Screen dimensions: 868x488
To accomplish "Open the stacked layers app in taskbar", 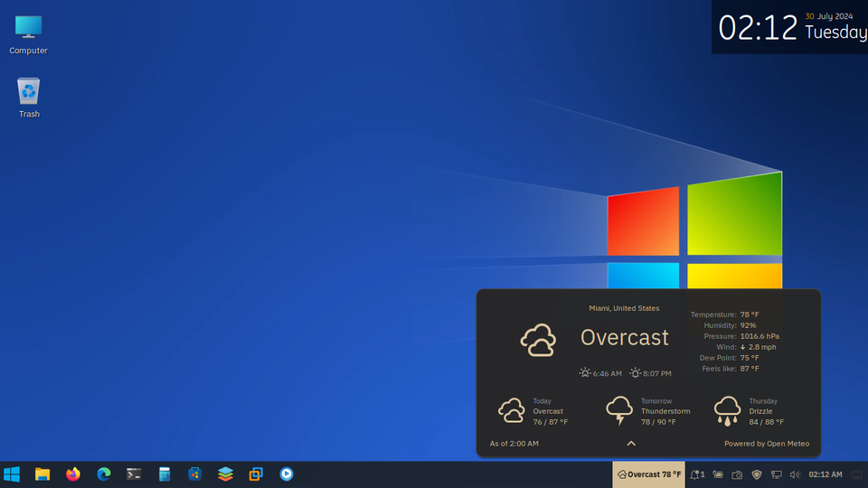I will pos(225,474).
